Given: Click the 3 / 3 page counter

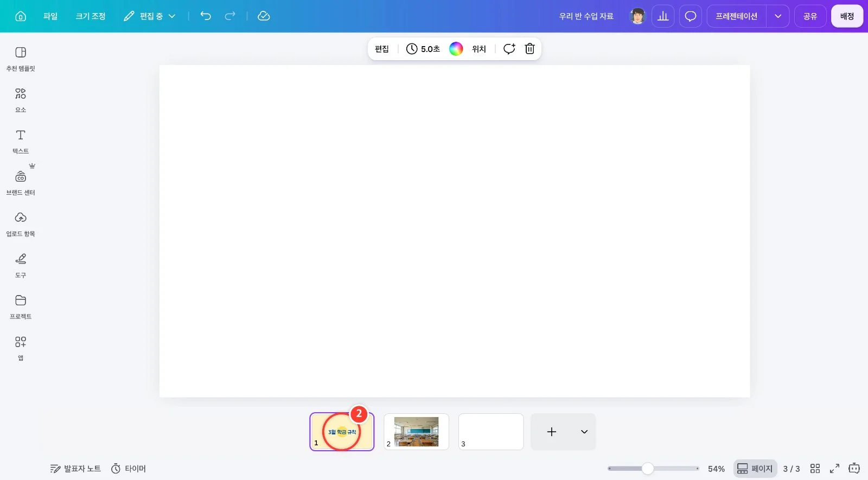Looking at the screenshot, I should tap(792, 469).
